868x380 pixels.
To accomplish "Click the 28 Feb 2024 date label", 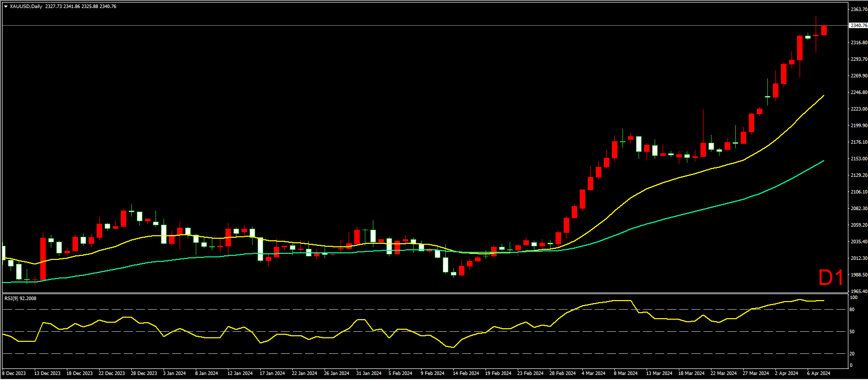I will pyautogui.click(x=563, y=373).
